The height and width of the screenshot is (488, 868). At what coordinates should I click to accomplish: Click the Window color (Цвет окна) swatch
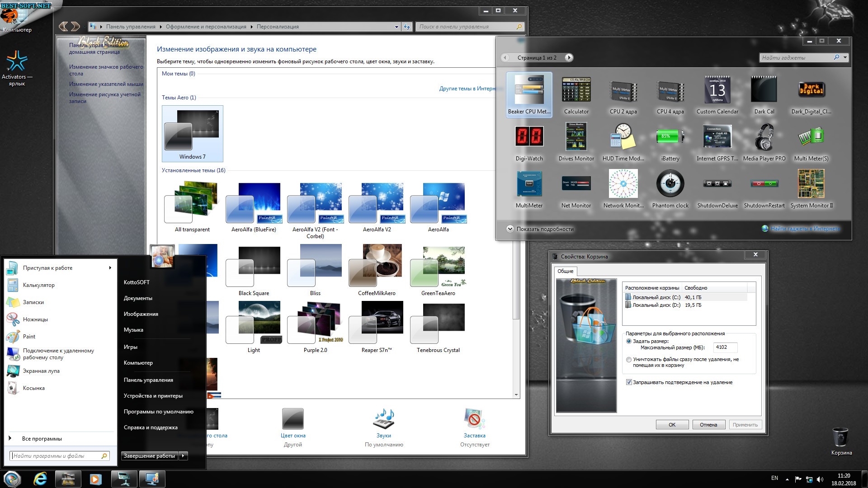click(x=293, y=419)
